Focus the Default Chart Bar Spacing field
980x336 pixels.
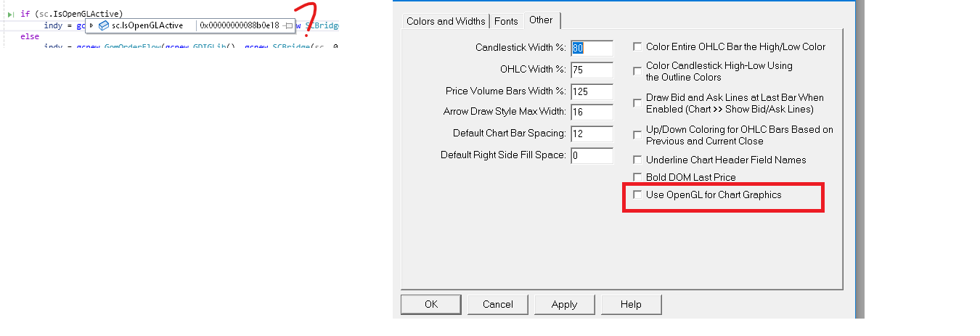click(592, 134)
